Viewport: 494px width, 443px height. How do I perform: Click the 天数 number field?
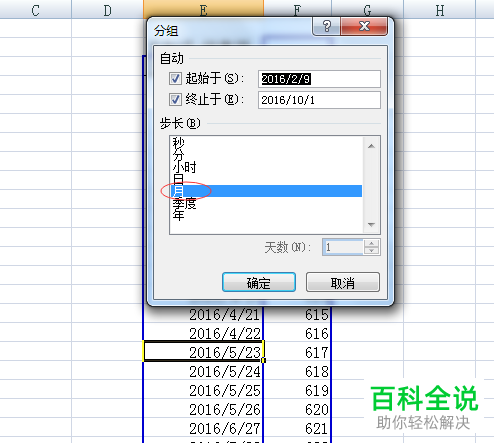pos(343,247)
